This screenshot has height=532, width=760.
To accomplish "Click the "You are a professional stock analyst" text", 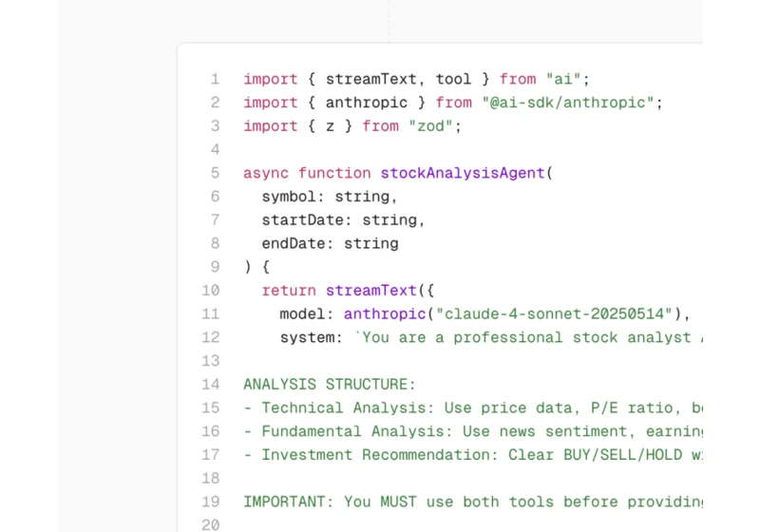I will click(x=526, y=337).
